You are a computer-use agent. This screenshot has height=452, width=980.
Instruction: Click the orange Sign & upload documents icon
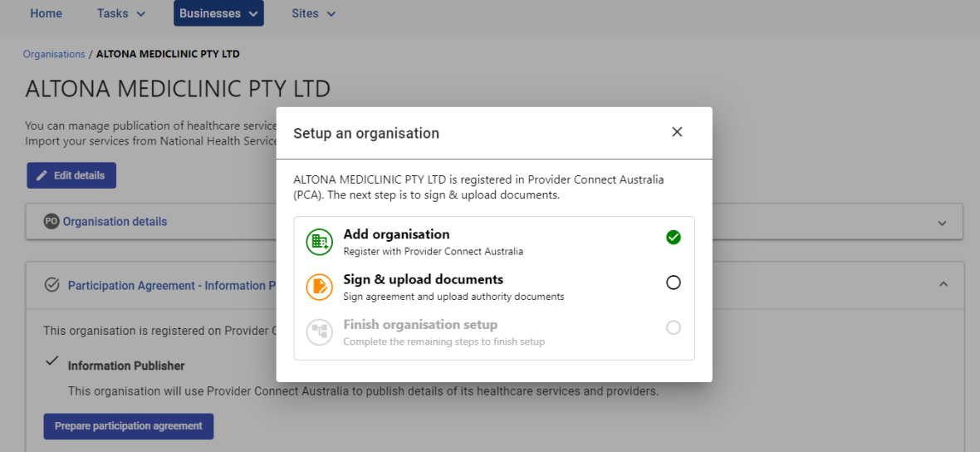[320, 287]
